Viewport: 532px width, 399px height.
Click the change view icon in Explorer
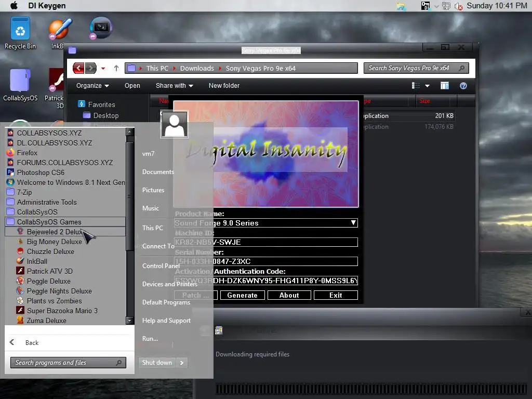point(416,86)
